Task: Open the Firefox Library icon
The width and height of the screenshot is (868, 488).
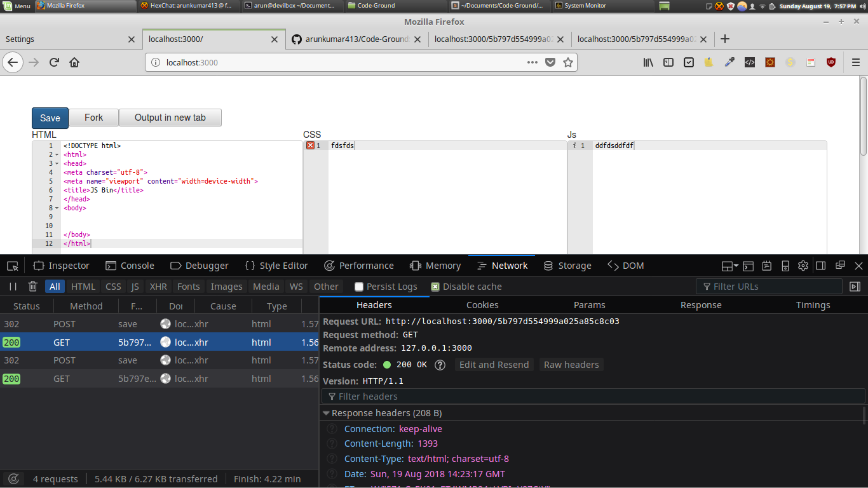Action: tap(648, 62)
